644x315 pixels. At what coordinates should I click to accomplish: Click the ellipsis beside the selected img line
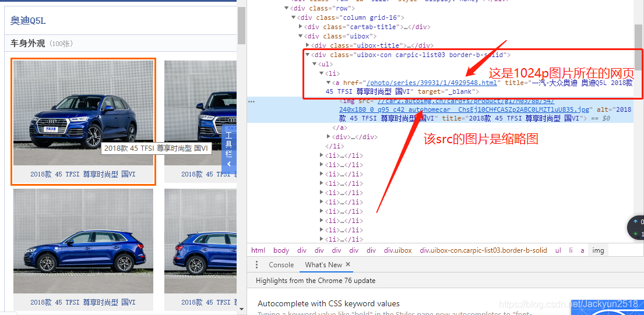[x=251, y=101]
